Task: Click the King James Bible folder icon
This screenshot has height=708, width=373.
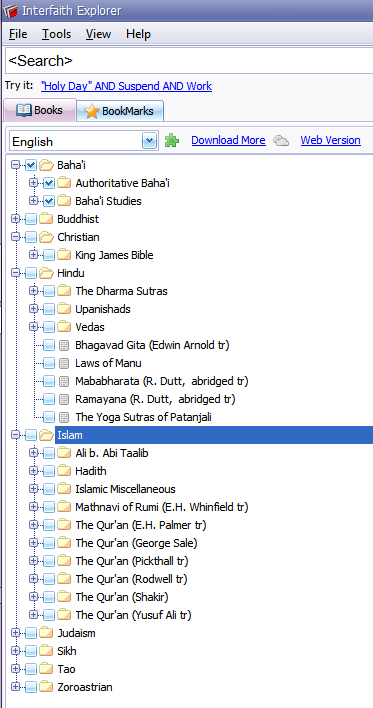Action: [64, 255]
